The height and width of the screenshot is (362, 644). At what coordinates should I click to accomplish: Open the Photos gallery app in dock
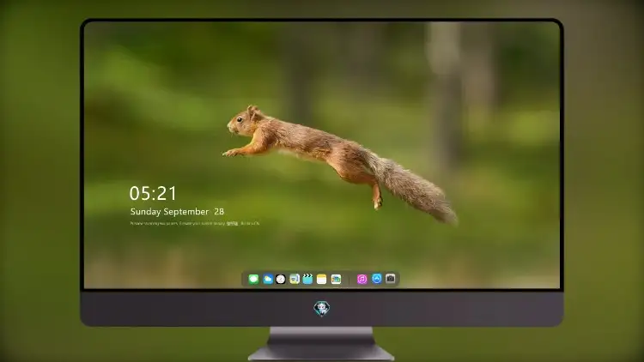[x=336, y=279]
